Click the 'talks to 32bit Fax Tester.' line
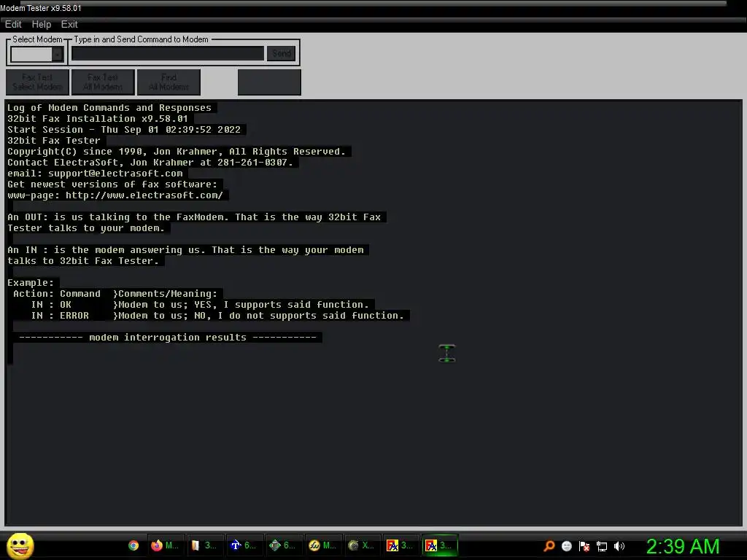 point(83,260)
